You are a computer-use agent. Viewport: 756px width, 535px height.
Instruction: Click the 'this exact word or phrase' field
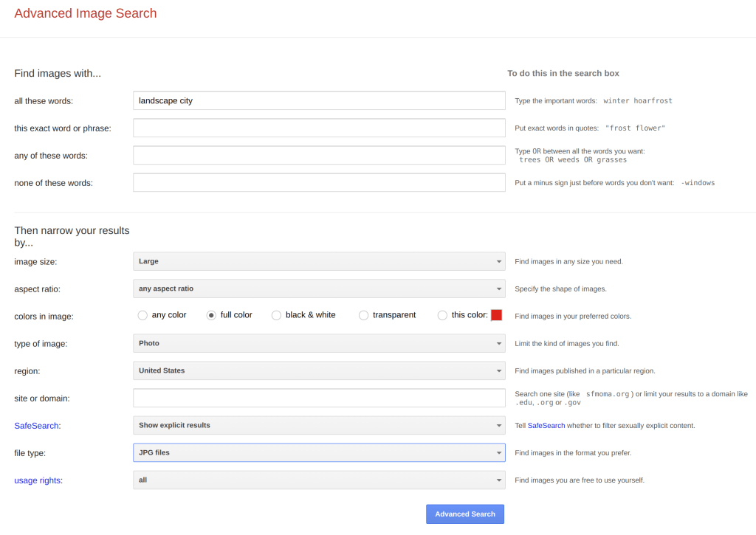pos(319,128)
